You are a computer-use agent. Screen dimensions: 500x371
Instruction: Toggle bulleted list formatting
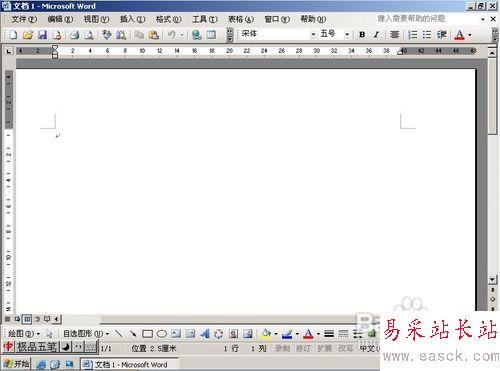click(x=427, y=35)
